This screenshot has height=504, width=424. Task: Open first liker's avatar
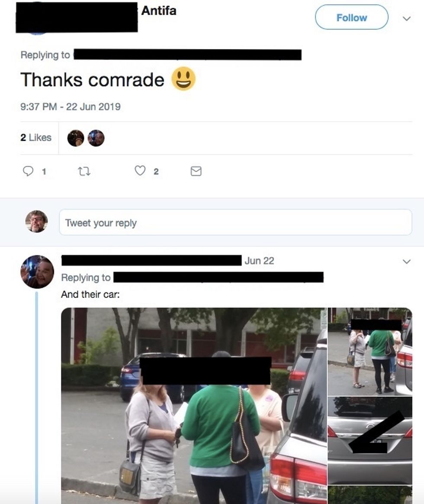coord(75,138)
